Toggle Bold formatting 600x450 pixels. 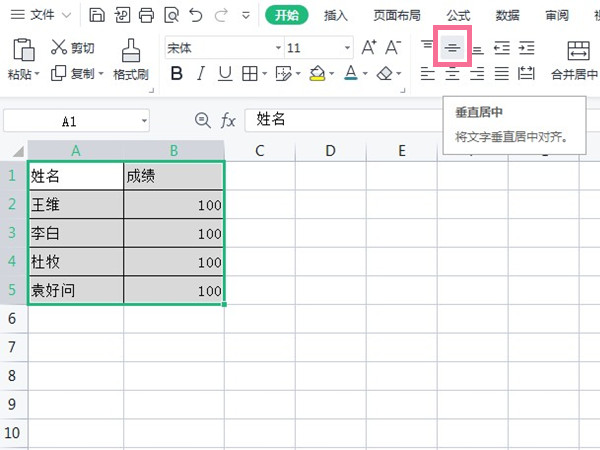click(177, 73)
